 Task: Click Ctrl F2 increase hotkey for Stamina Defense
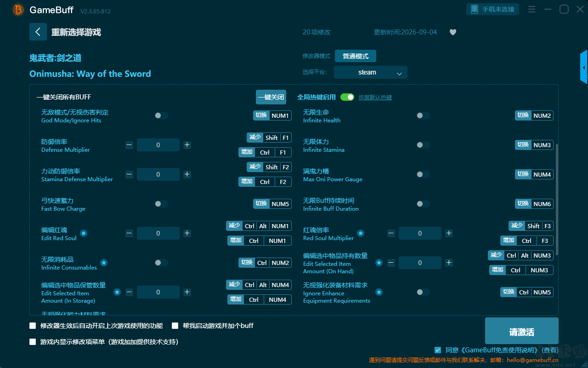[265, 182]
